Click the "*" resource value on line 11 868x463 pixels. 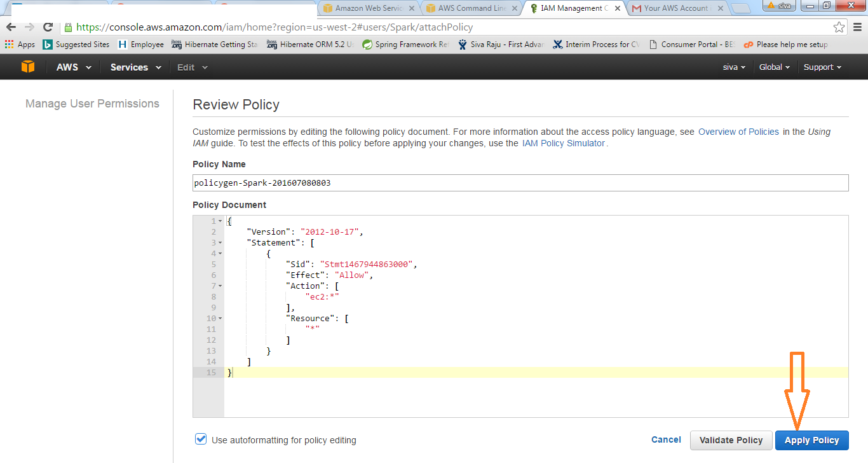[312, 329]
